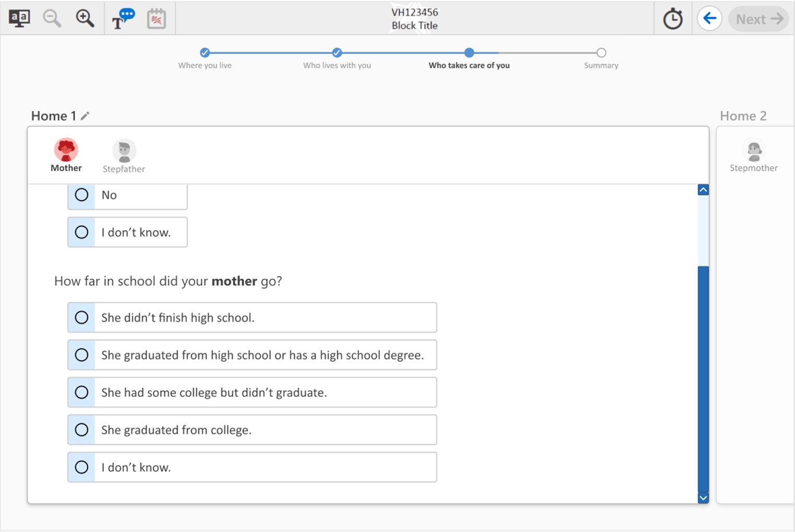Click the blue vertical scrollbar thumb
Screen dimensions: 795x532
pos(703,379)
